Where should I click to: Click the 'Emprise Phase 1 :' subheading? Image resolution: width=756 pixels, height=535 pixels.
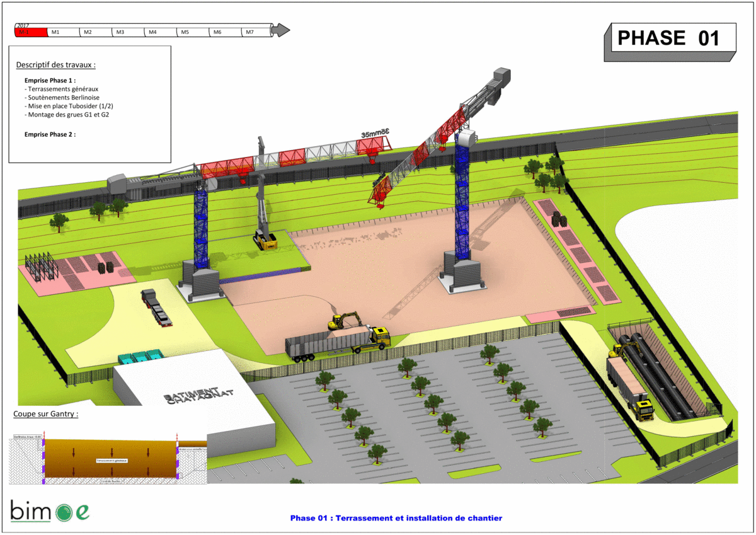click(50, 81)
